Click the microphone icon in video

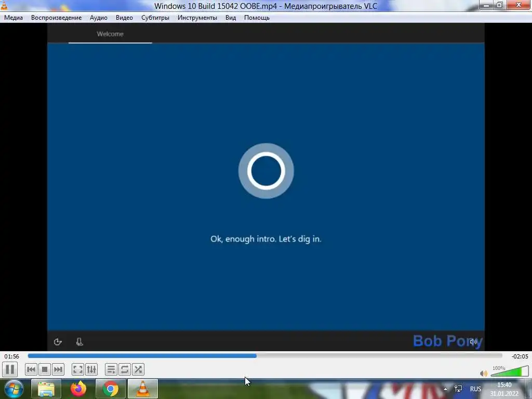click(x=79, y=342)
